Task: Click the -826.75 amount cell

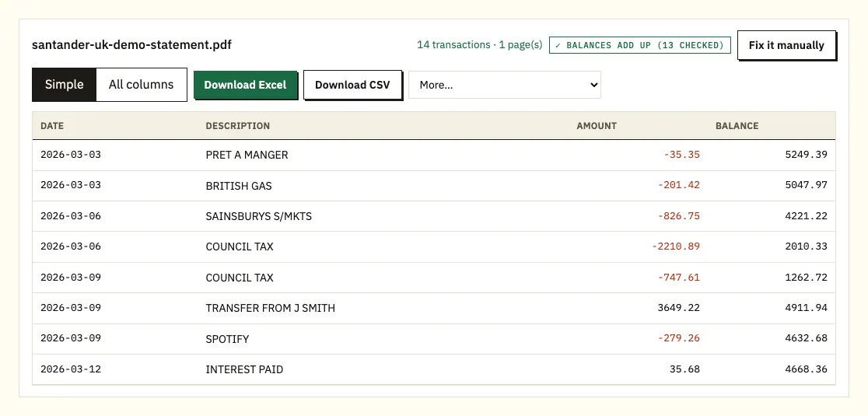Action: [679, 216]
